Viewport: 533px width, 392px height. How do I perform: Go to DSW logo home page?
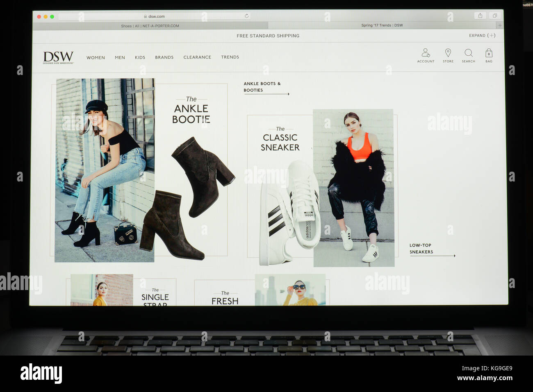58,57
